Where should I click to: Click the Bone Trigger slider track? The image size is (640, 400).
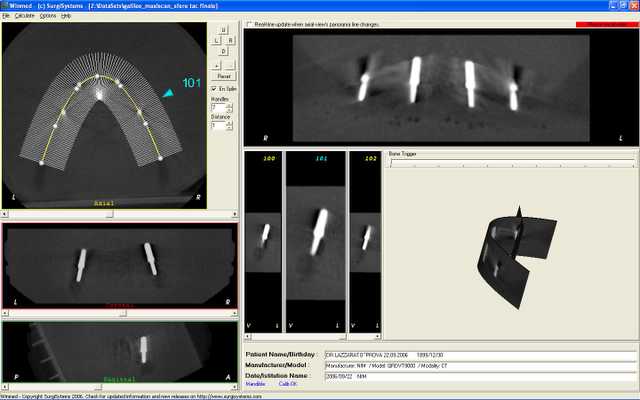click(512, 163)
